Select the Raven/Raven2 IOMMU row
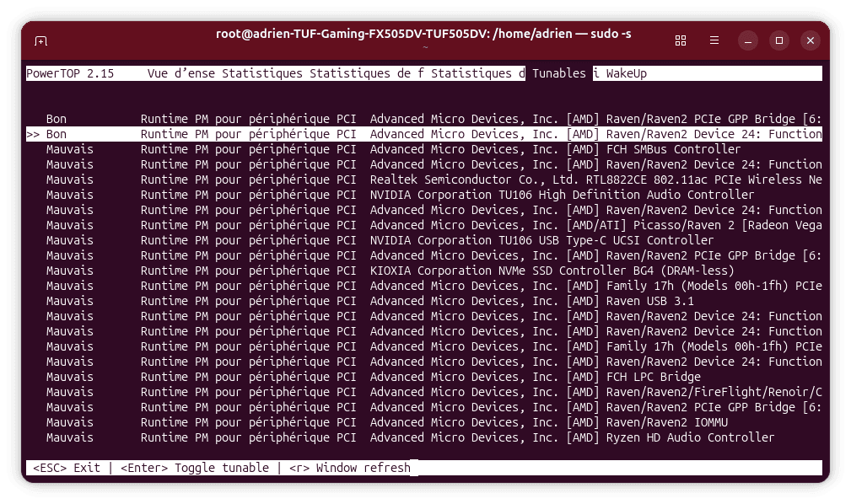Image resolution: width=851 pixels, height=504 pixels. (424, 422)
